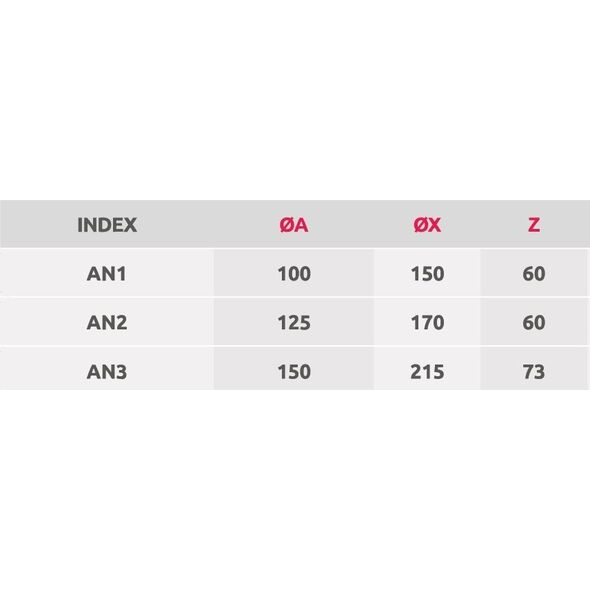
Task: Select the ØA column header
Action: click(x=294, y=225)
